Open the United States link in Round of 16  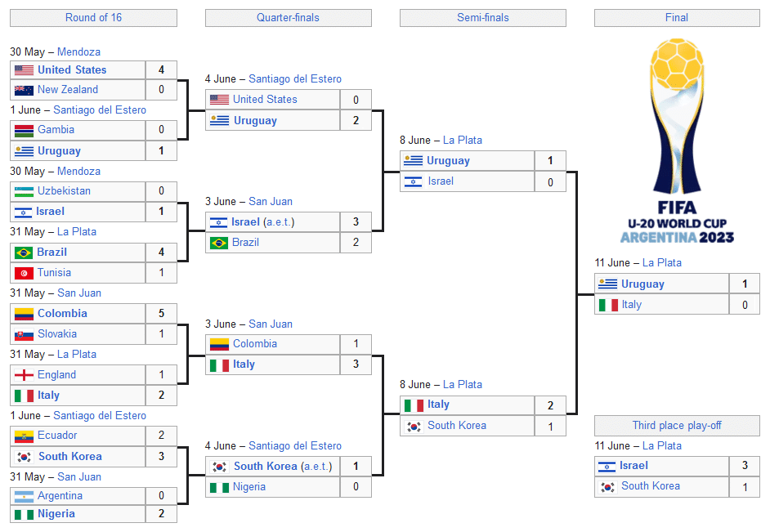[x=72, y=69]
